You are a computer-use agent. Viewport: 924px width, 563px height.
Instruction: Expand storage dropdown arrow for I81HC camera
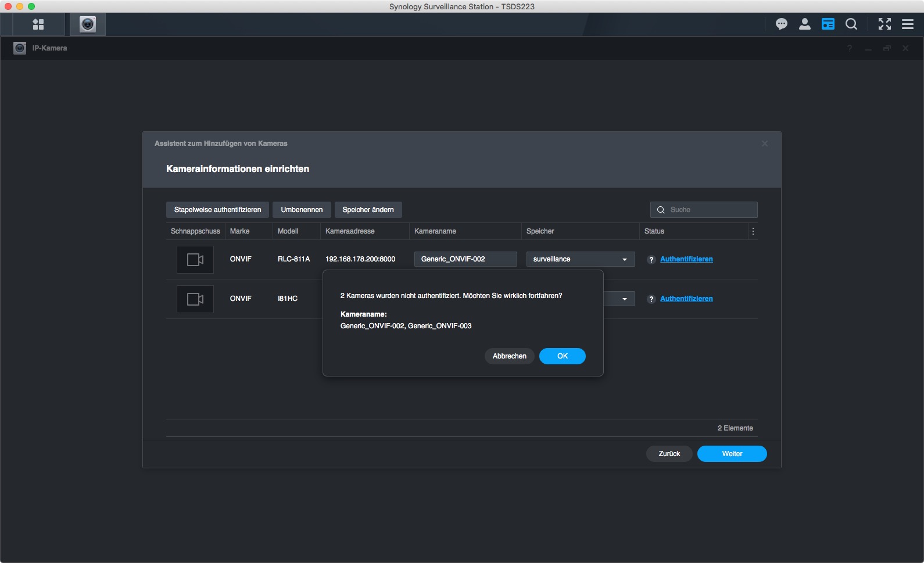tap(624, 299)
